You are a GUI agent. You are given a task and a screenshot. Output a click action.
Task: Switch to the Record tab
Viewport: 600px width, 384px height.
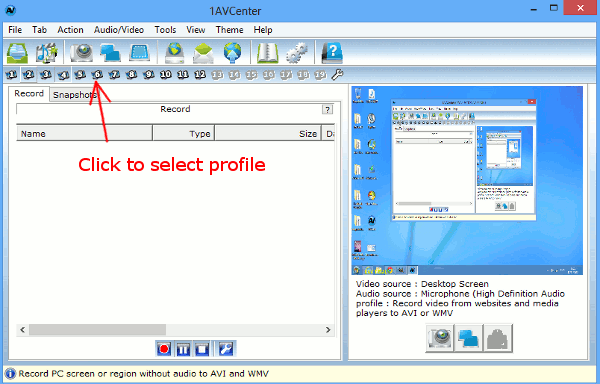tap(29, 94)
